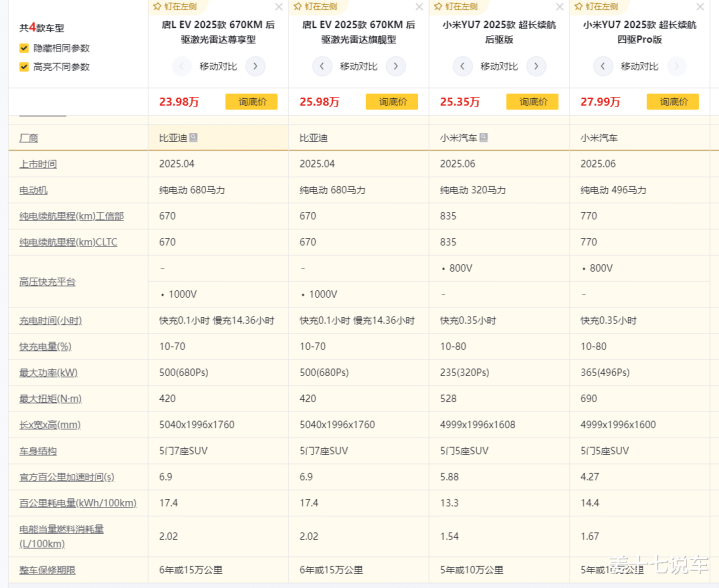719x588 pixels.
Task: Ask price for 23.98万 model
Action: (x=251, y=102)
